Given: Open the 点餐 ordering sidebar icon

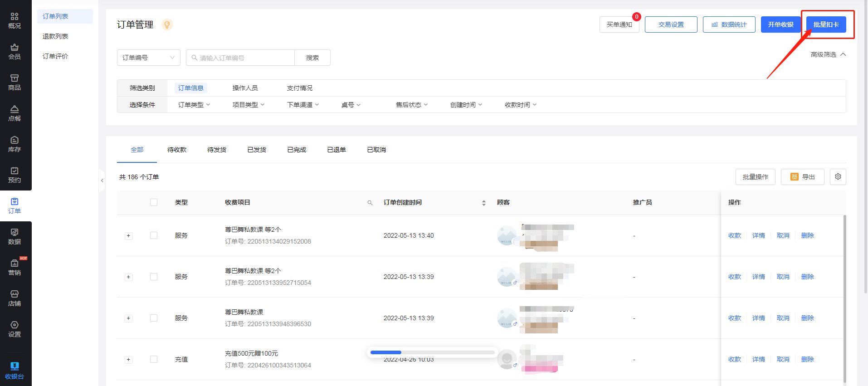Looking at the screenshot, I should [x=15, y=113].
